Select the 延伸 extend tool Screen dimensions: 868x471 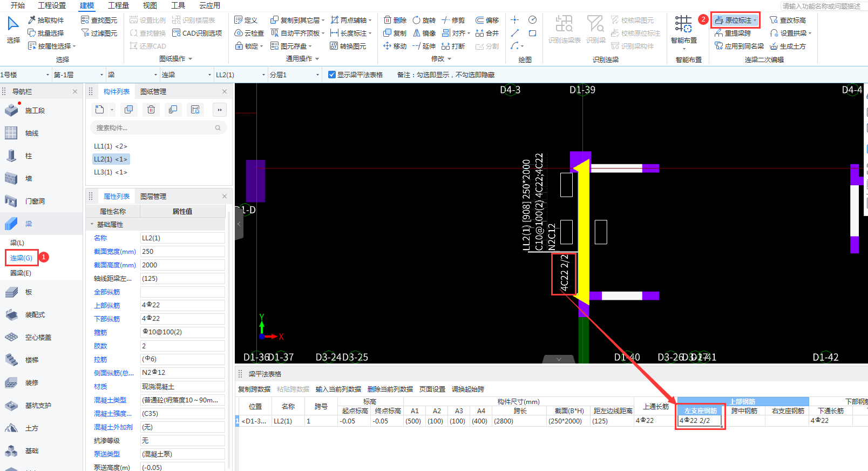(x=424, y=46)
